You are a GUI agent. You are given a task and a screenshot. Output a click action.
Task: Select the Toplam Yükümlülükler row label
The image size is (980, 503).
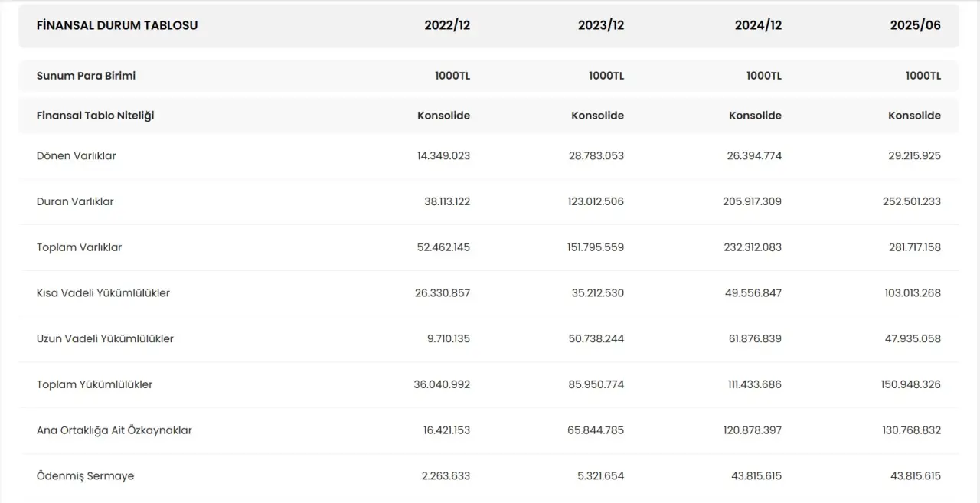[x=94, y=384]
